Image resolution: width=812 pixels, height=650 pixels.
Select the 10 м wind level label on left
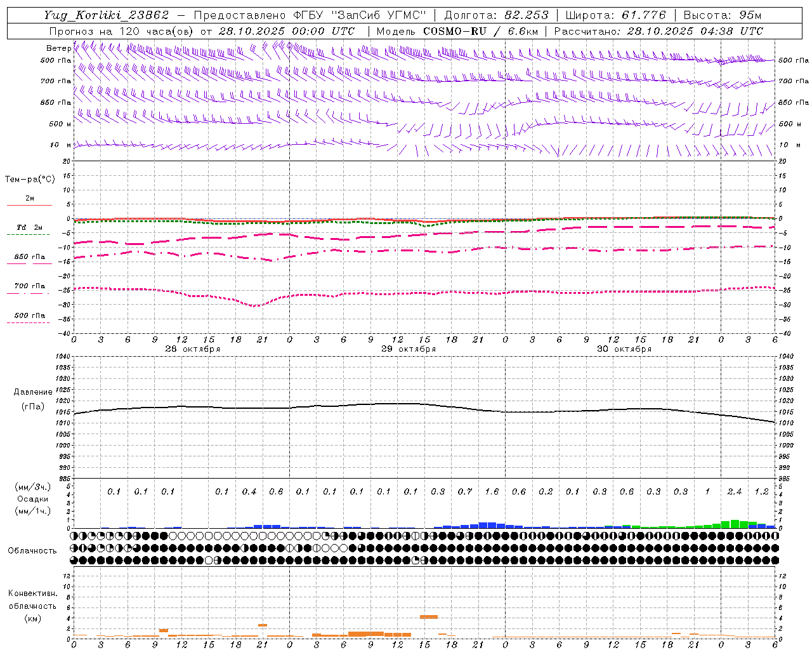click(x=61, y=145)
